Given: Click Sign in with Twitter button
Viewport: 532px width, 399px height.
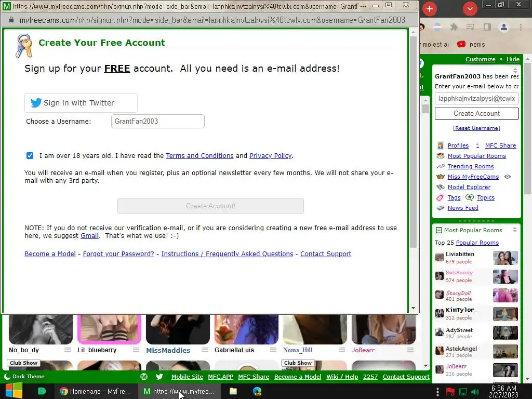Looking at the screenshot, I should pos(81,103).
